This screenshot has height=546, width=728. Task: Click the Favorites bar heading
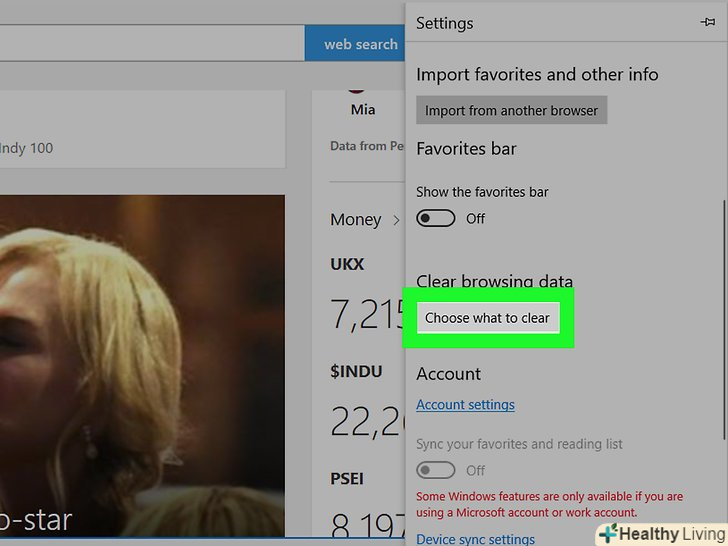(466, 149)
